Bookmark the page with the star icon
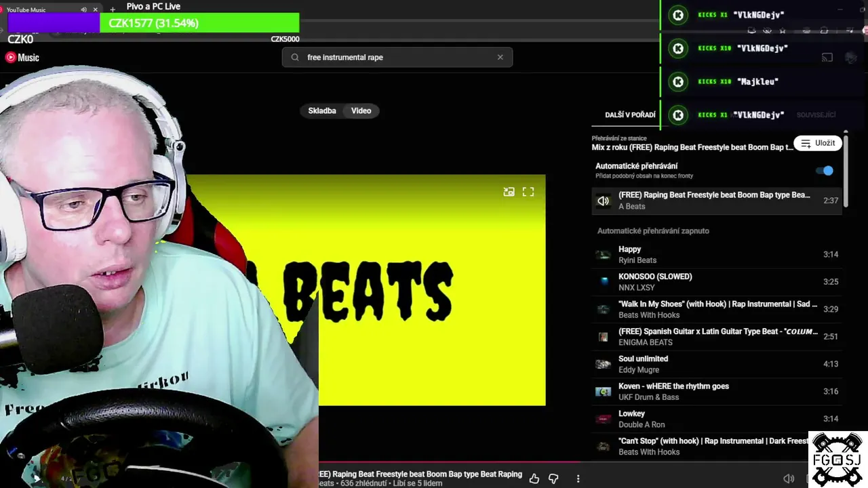Image resolution: width=868 pixels, height=488 pixels. point(783,30)
